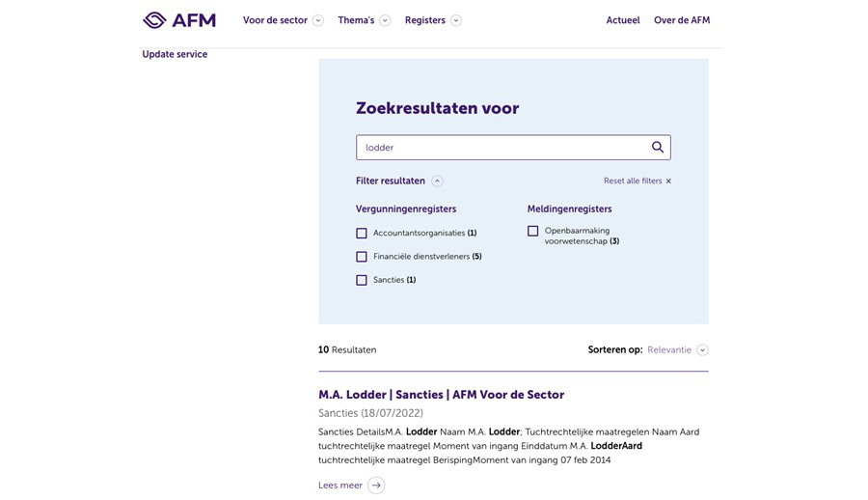Click into the lodder search field
The image size is (868, 500).
tap(502, 148)
